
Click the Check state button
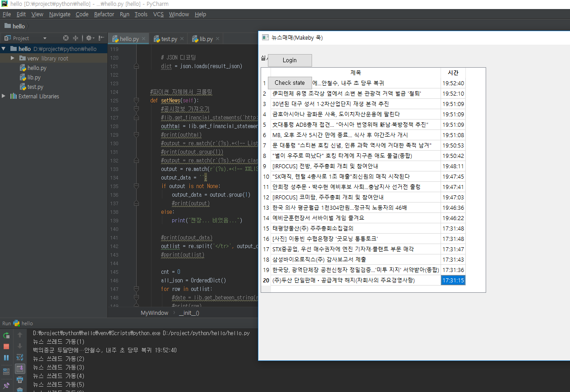point(290,83)
